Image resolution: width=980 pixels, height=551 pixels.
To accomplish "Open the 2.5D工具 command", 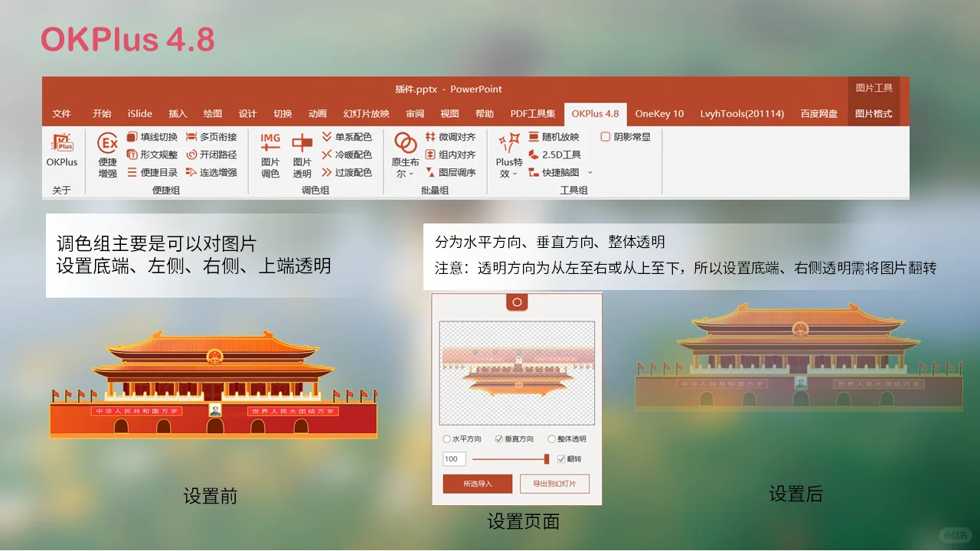I will pos(555,155).
